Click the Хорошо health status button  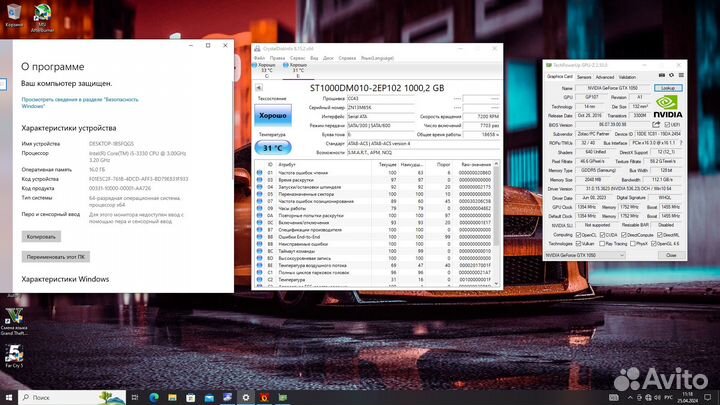click(x=273, y=115)
